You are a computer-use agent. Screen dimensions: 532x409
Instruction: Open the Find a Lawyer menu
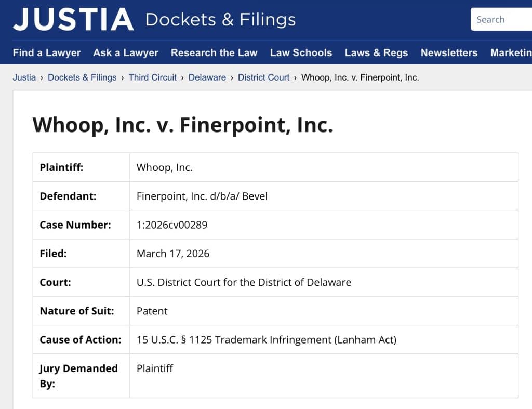47,52
